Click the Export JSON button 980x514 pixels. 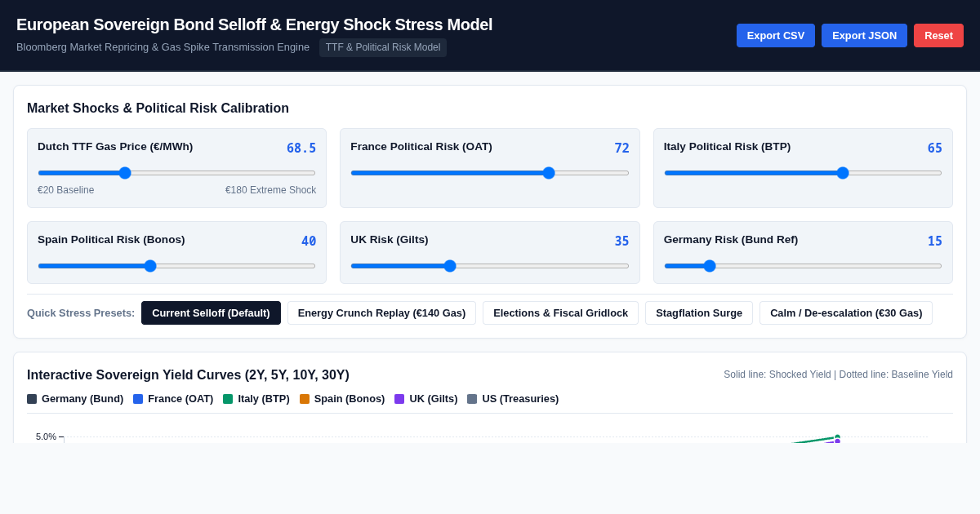click(864, 35)
